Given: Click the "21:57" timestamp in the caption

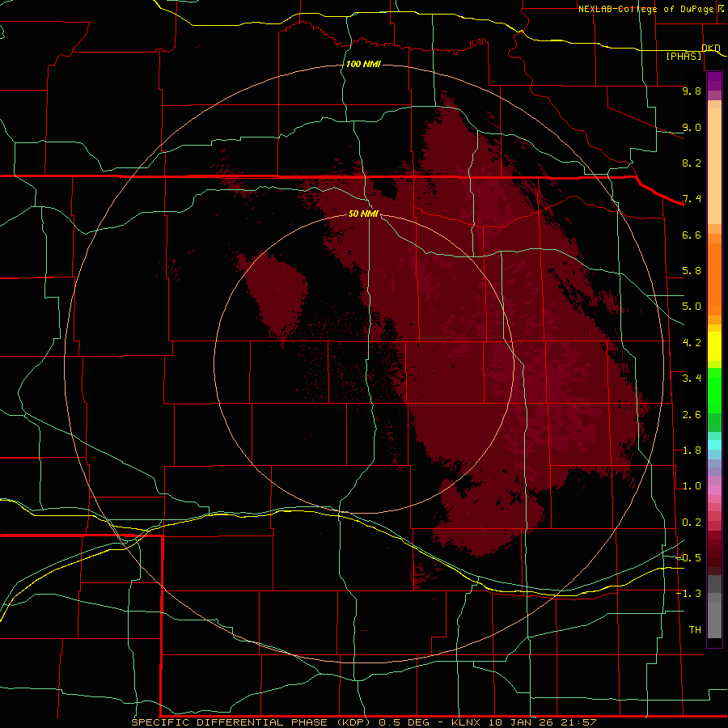Looking at the screenshot, I should coord(578,722).
